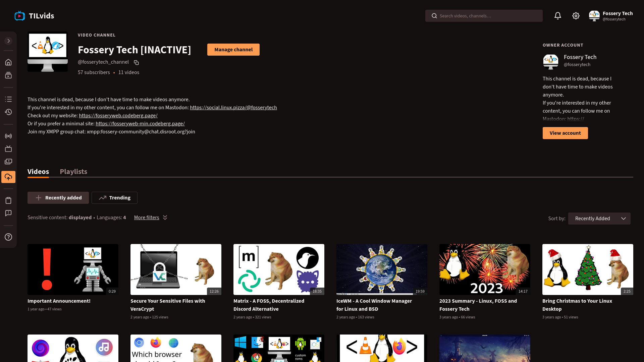Click 'Fossery Tech' username in header
Image resolution: width=644 pixels, height=362 pixels.
click(618, 13)
